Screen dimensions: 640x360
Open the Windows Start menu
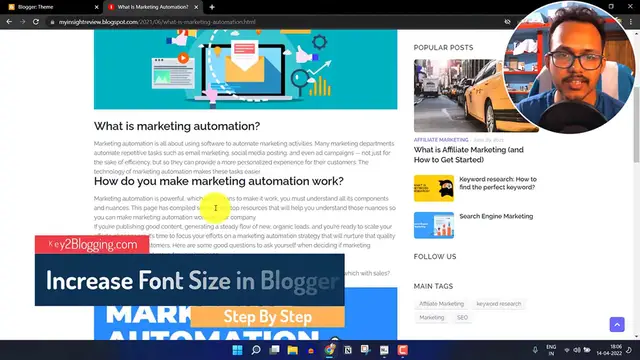pyautogui.click(x=237, y=350)
